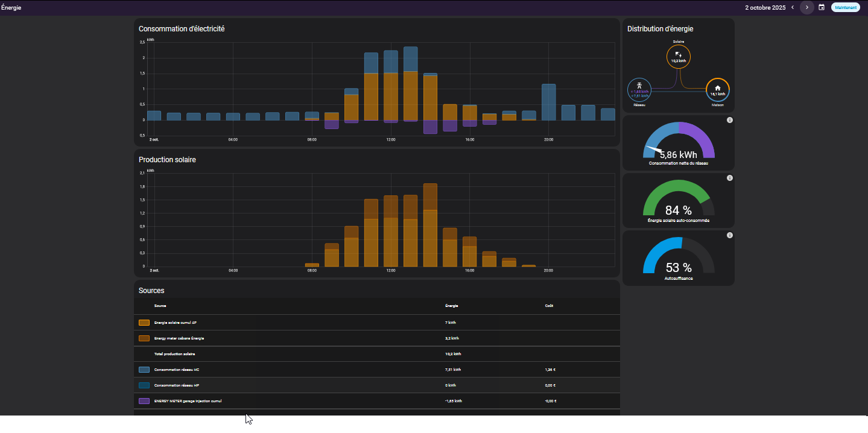Click the Maintenant button

pos(845,7)
